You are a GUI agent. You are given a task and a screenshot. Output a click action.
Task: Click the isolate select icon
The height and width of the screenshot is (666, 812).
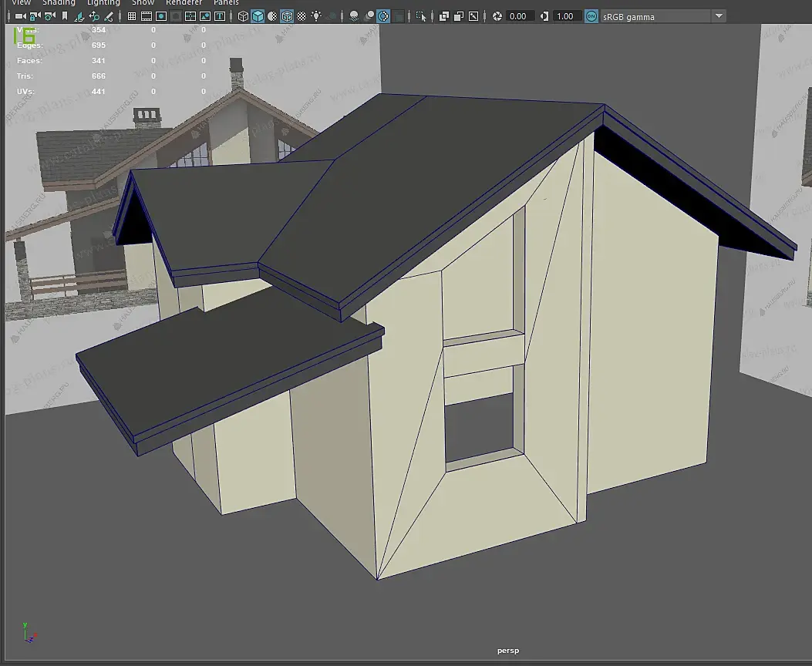pos(421,16)
